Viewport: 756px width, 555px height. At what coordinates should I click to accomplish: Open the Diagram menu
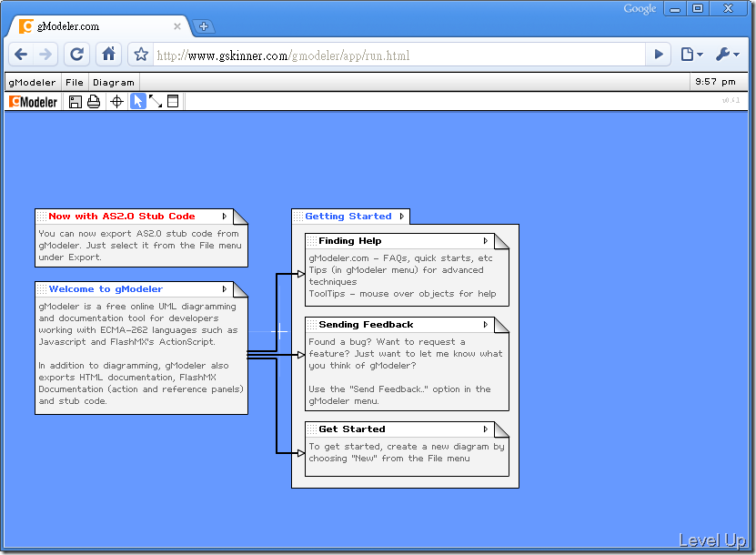[x=114, y=83]
